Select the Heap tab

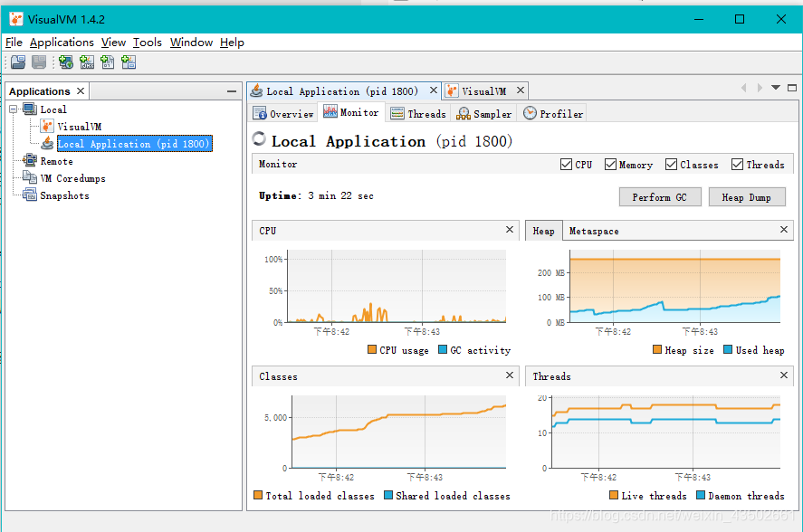pyautogui.click(x=543, y=231)
